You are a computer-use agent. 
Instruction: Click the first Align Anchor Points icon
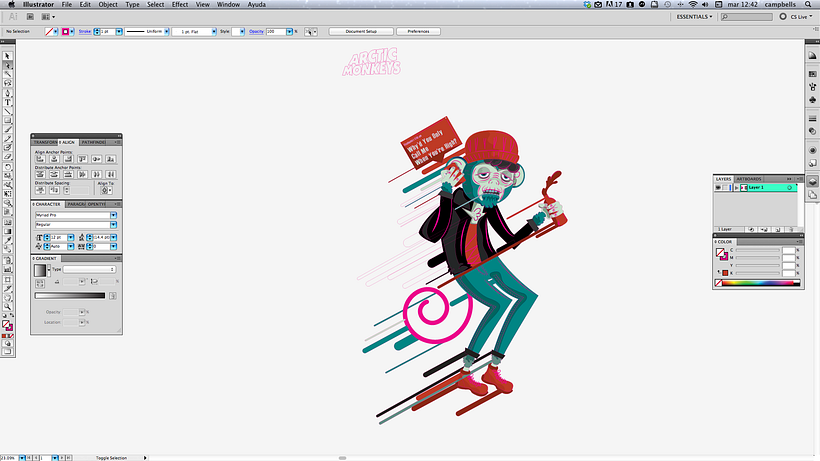point(40,159)
